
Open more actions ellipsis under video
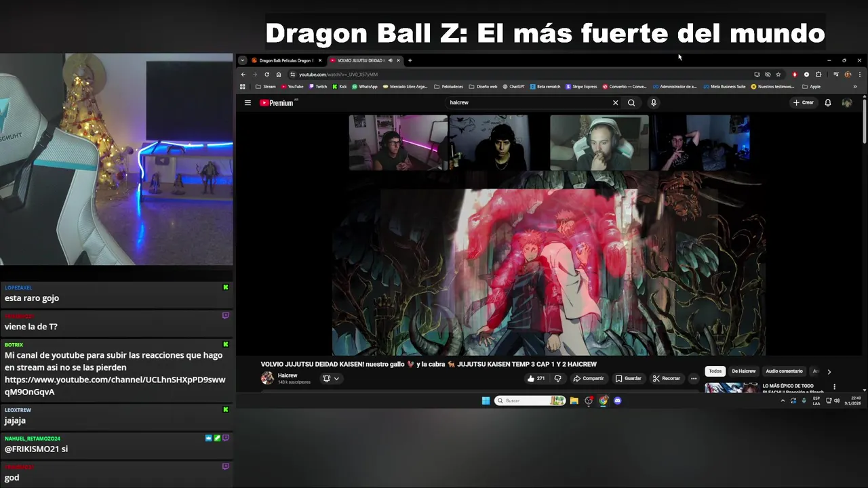pos(694,378)
